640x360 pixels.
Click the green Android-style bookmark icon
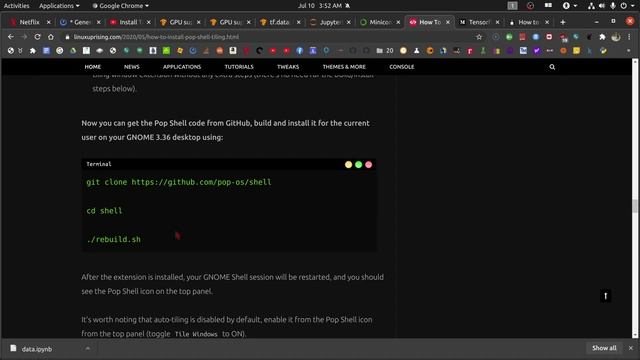(166, 51)
